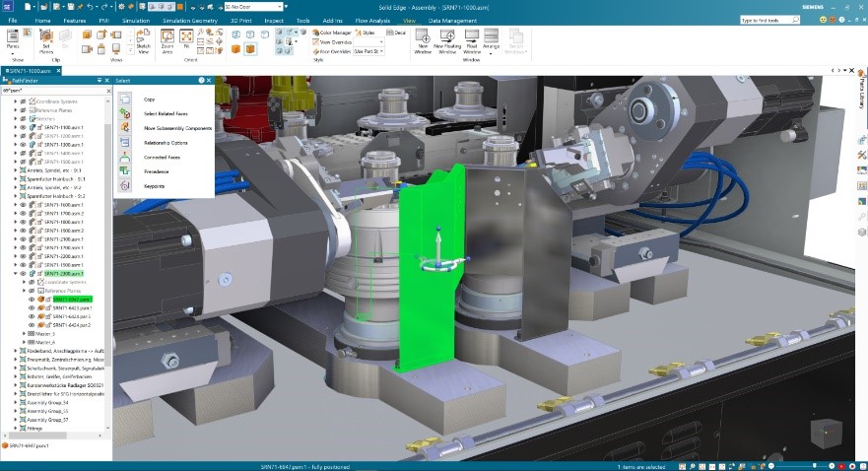This screenshot has width=868, height=471.
Task: Toggle View Overrides checkbox
Action: pyautogui.click(x=315, y=42)
